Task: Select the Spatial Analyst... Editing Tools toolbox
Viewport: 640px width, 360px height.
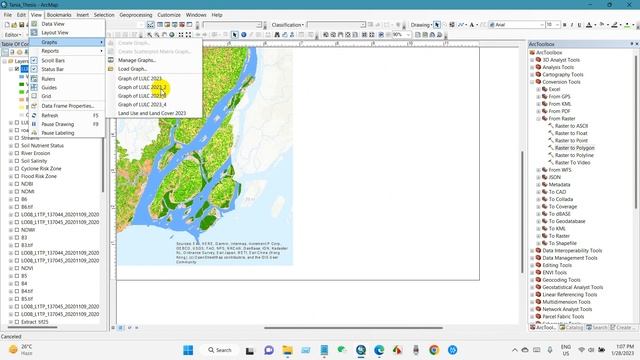Action: (557, 265)
